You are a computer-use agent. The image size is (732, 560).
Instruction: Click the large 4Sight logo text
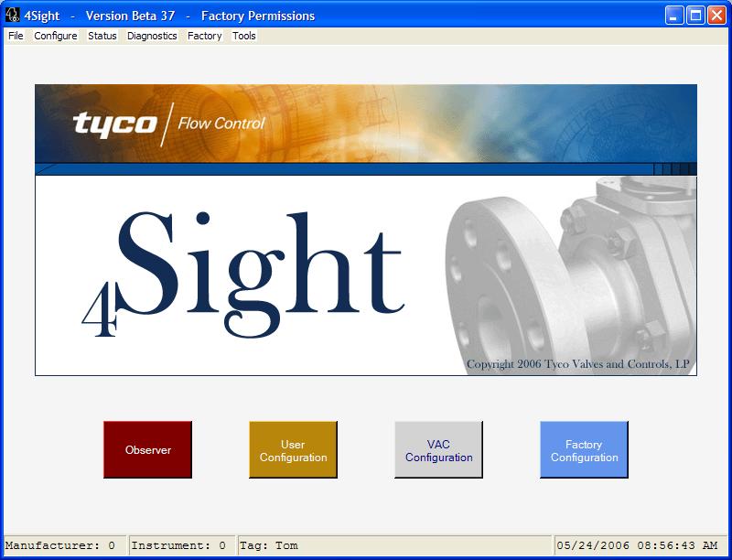coord(242,274)
